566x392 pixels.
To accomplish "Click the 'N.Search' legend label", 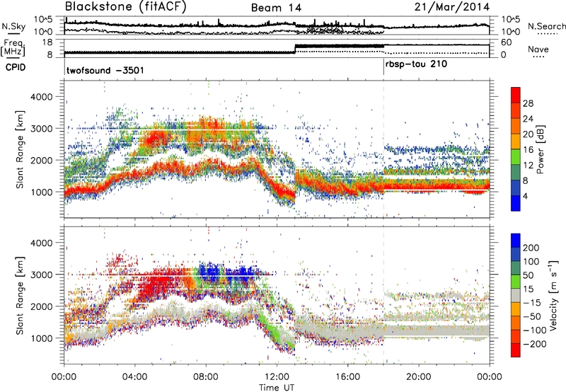I will (546, 26).
